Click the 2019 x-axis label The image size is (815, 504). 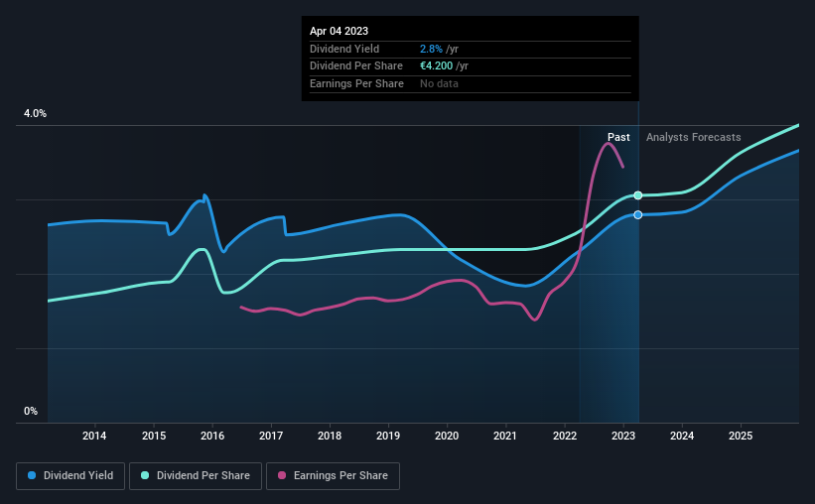point(388,436)
